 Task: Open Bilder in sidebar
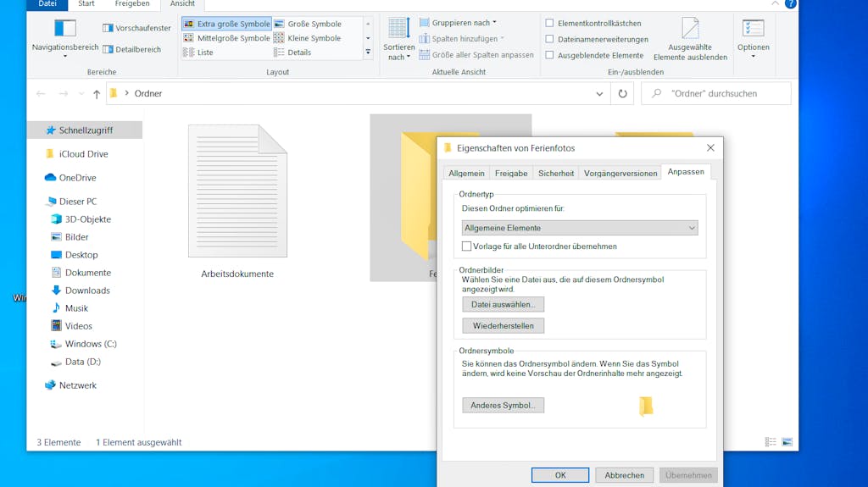70,237
